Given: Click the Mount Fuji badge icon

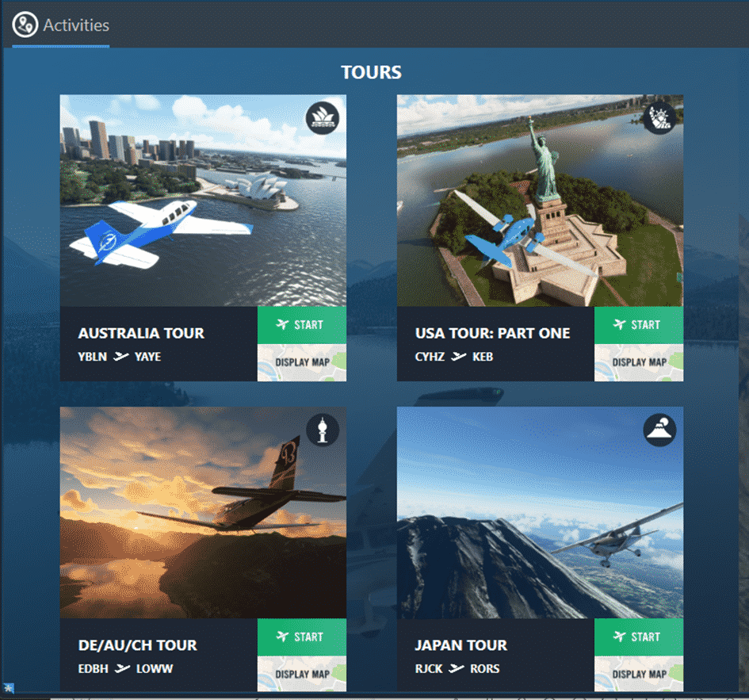Looking at the screenshot, I should (x=659, y=430).
